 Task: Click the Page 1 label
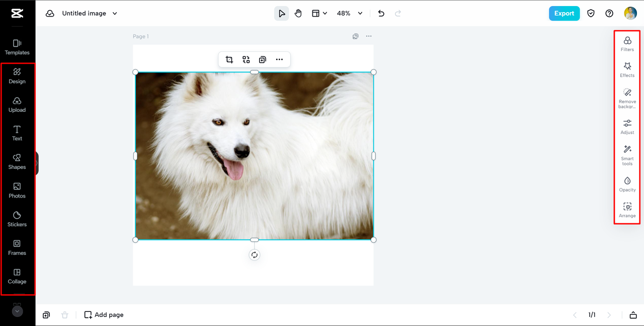tap(141, 36)
